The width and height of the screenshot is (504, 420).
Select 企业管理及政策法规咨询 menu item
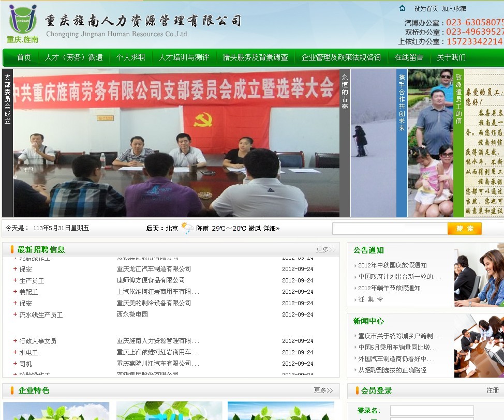click(341, 57)
